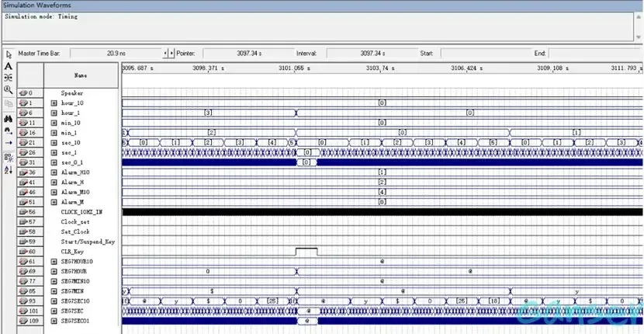Click the Master Time Bar left arrow

click(x=165, y=54)
